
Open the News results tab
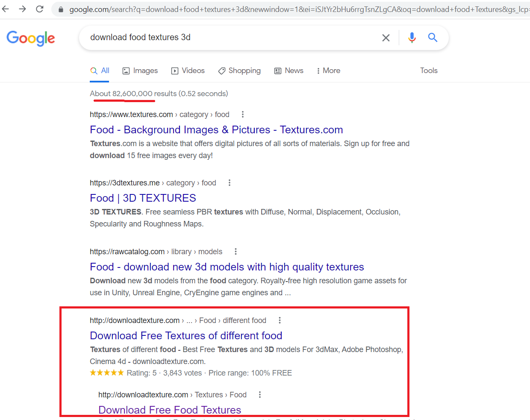coord(289,71)
